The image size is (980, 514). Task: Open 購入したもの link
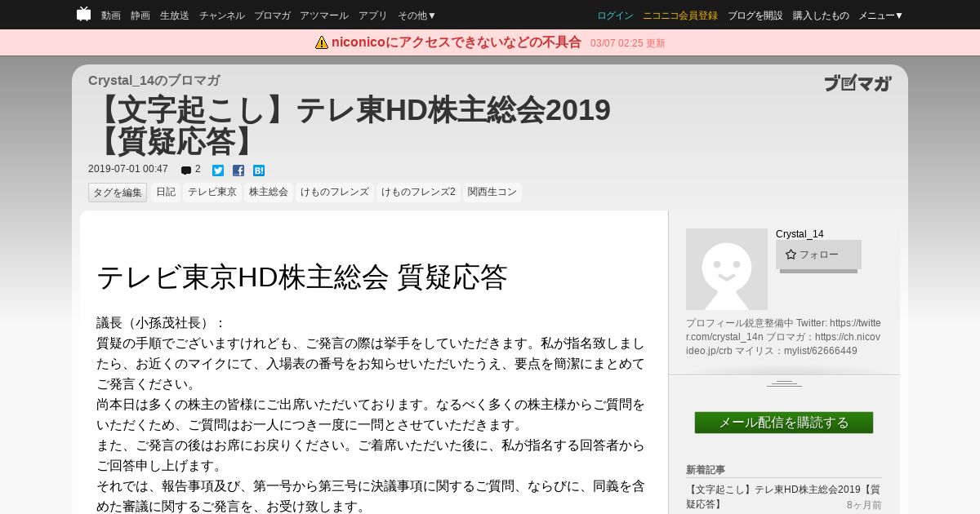[x=821, y=16]
